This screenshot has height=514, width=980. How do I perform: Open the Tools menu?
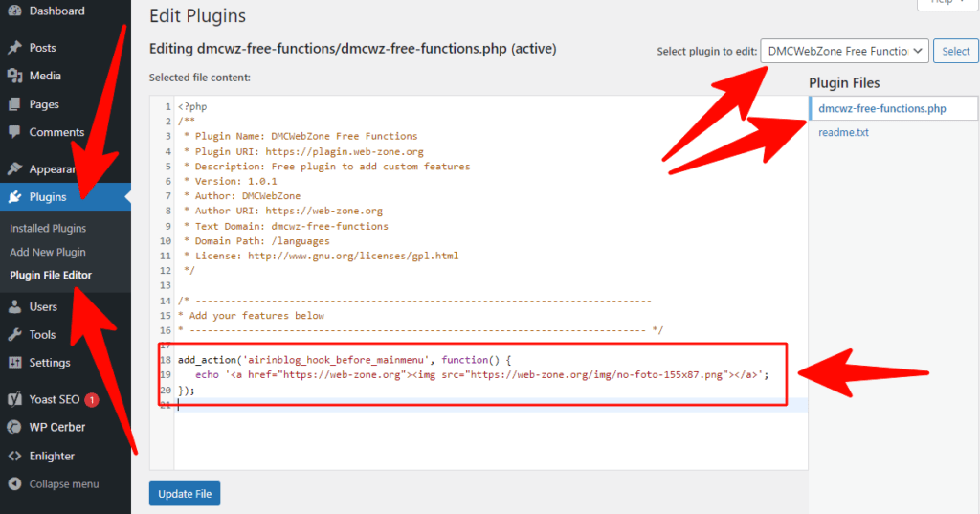coord(42,335)
